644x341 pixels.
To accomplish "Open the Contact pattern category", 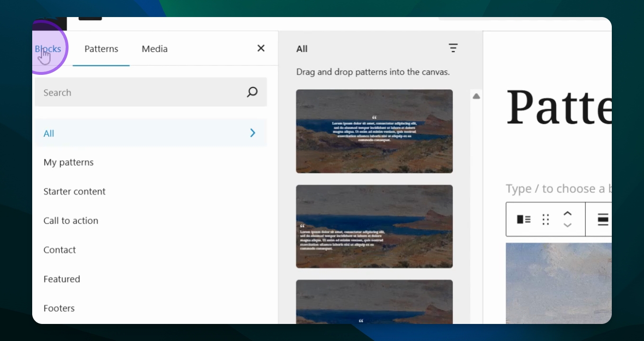I will pyautogui.click(x=60, y=250).
